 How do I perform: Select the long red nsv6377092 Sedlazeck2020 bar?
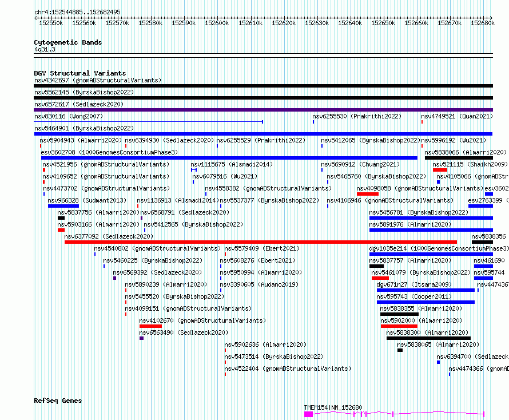click(x=261, y=242)
